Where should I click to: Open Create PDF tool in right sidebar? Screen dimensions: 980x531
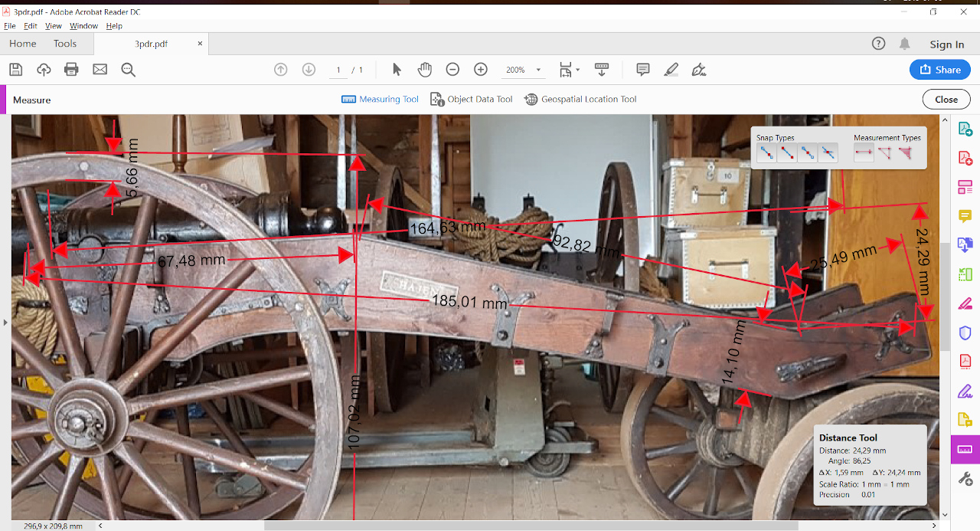965,159
